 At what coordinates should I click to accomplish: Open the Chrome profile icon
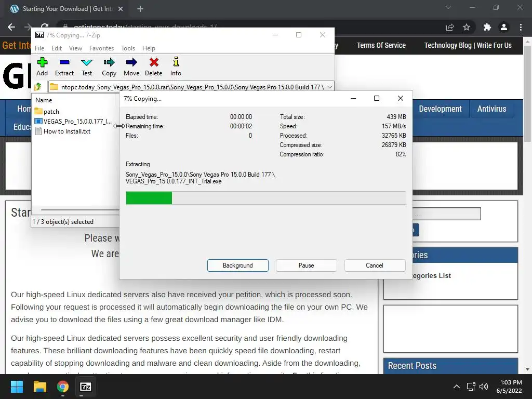(x=504, y=27)
